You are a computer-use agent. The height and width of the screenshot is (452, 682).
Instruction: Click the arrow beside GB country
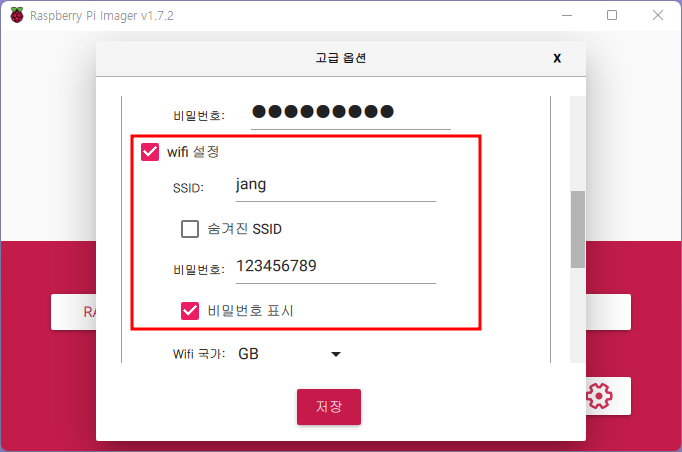(335, 354)
